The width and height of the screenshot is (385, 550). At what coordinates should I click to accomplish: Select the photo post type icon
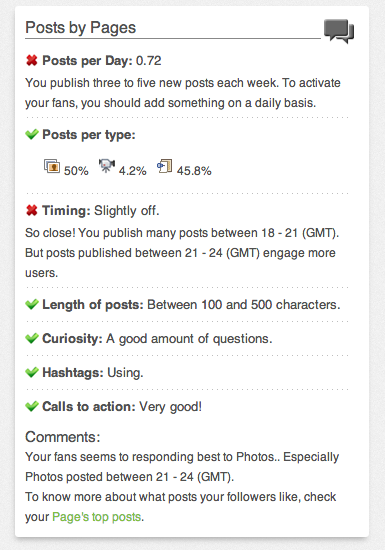click(52, 166)
